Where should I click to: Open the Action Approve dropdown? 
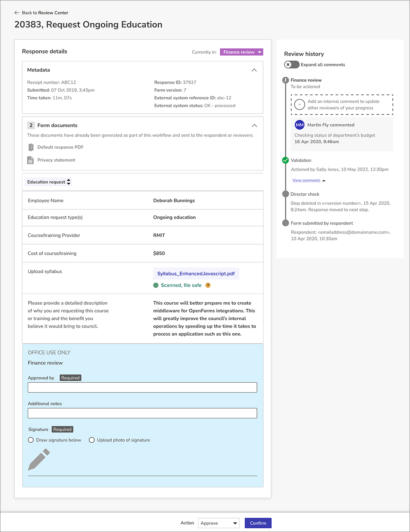(x=219, y=523)
